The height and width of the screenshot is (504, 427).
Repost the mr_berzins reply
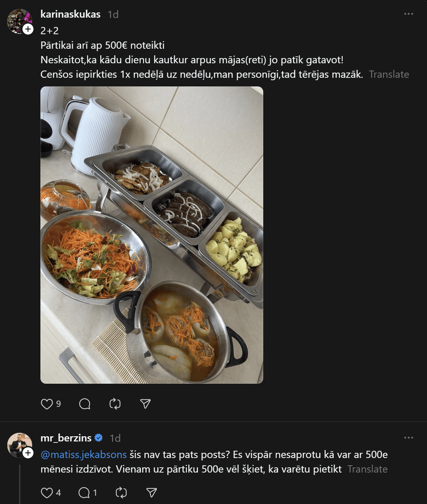pos(121,493)
